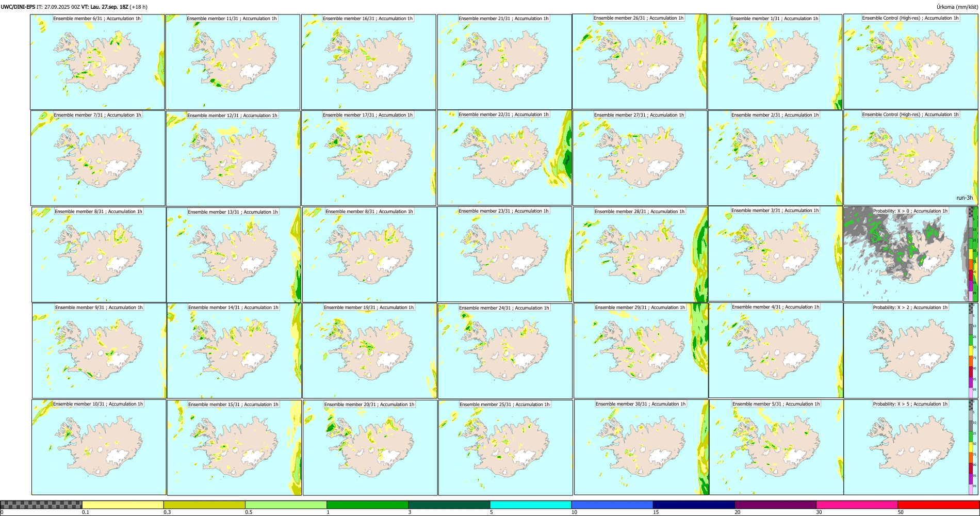Select the cyan 5–10 legend swatch
The height and width of the screenshot is (516, 980).
pyautogui.click(x=531, y=505)
